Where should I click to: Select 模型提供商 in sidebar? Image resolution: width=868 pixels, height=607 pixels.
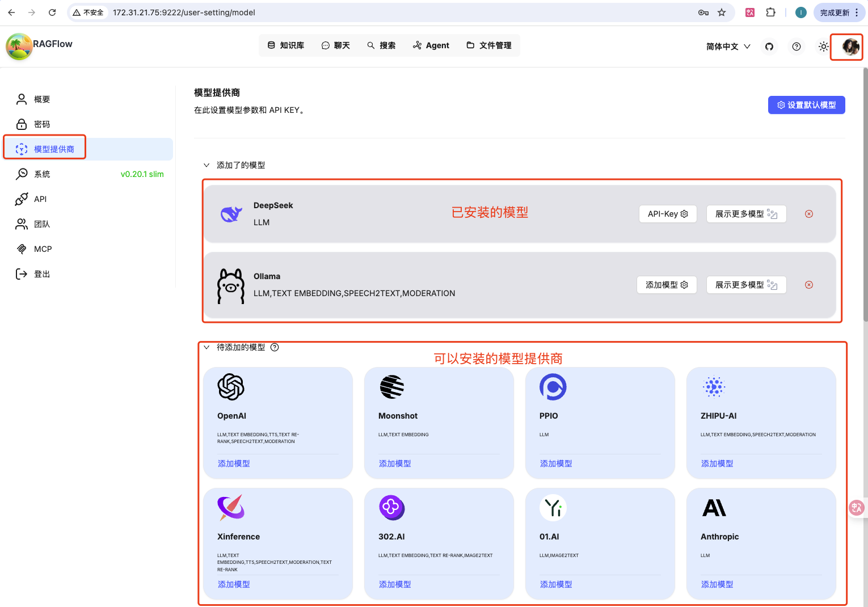[89, 149]
